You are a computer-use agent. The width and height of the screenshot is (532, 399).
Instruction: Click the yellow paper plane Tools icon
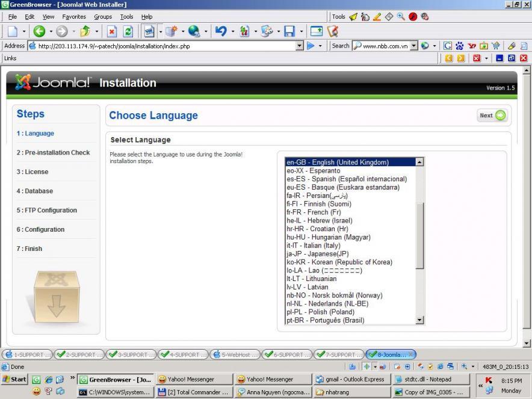353,17
